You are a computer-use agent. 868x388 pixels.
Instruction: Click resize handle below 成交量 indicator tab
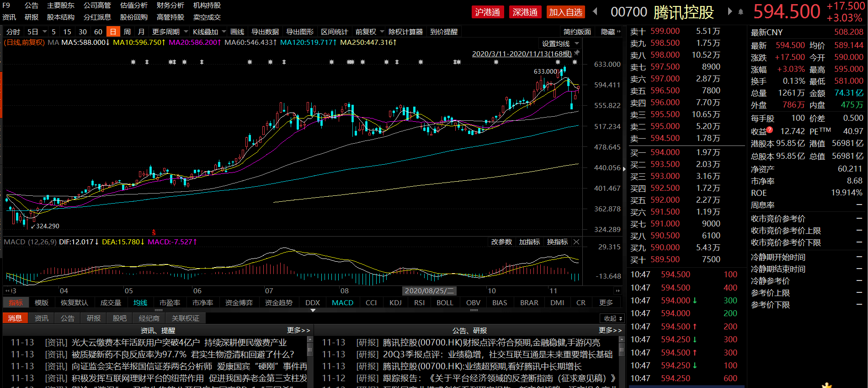(159, 310)
